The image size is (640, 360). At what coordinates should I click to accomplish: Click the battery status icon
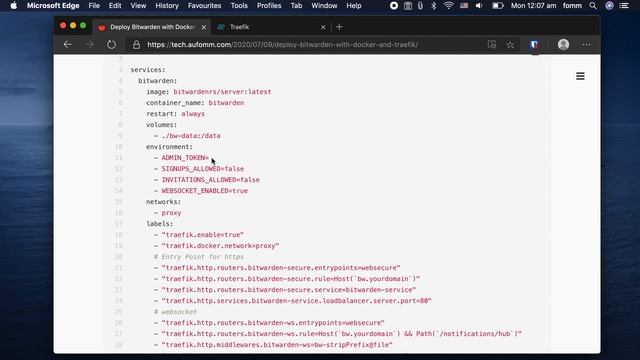click(x=498, y=6)
